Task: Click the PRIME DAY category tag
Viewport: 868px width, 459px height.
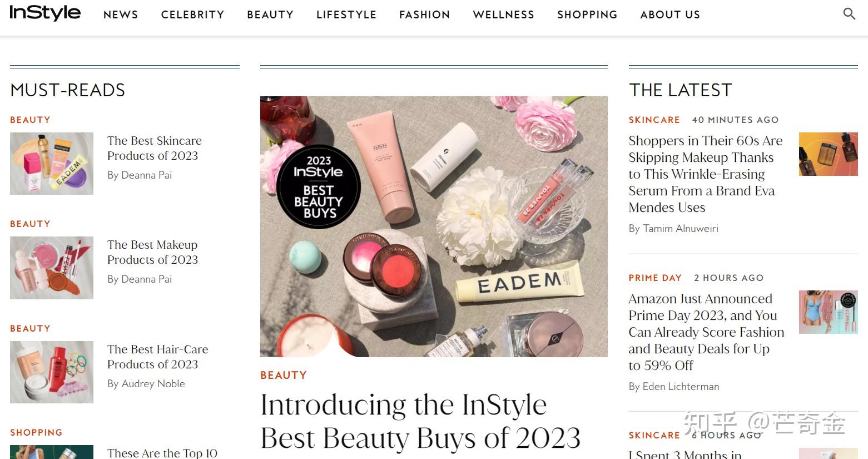Action: point(655,278)
